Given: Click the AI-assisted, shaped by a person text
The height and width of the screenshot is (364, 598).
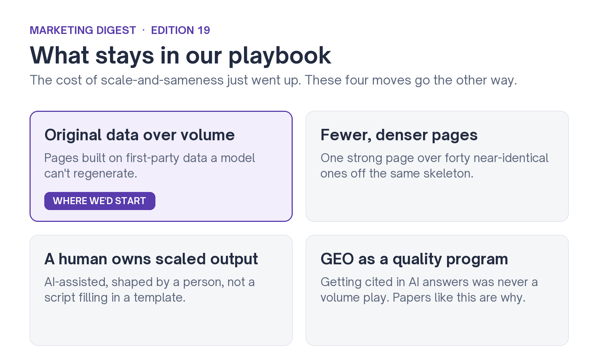Looking at the screenshot, I should point(149,289).
